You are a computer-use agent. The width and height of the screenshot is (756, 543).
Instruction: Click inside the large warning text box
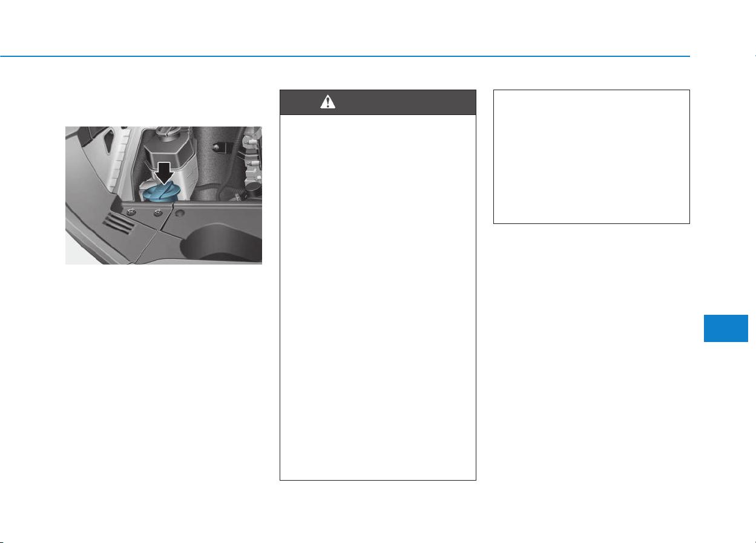tap(378, 297)
